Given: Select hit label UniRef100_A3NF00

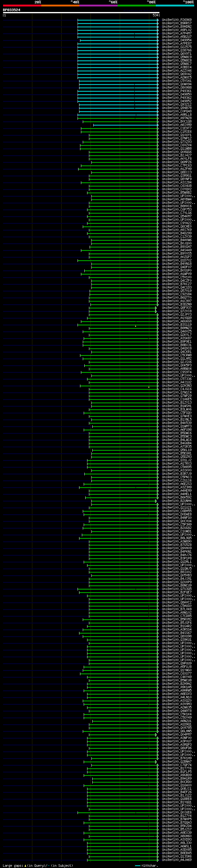Looking at the screenshot, I should pyautogui.click(x=176, y=737).
